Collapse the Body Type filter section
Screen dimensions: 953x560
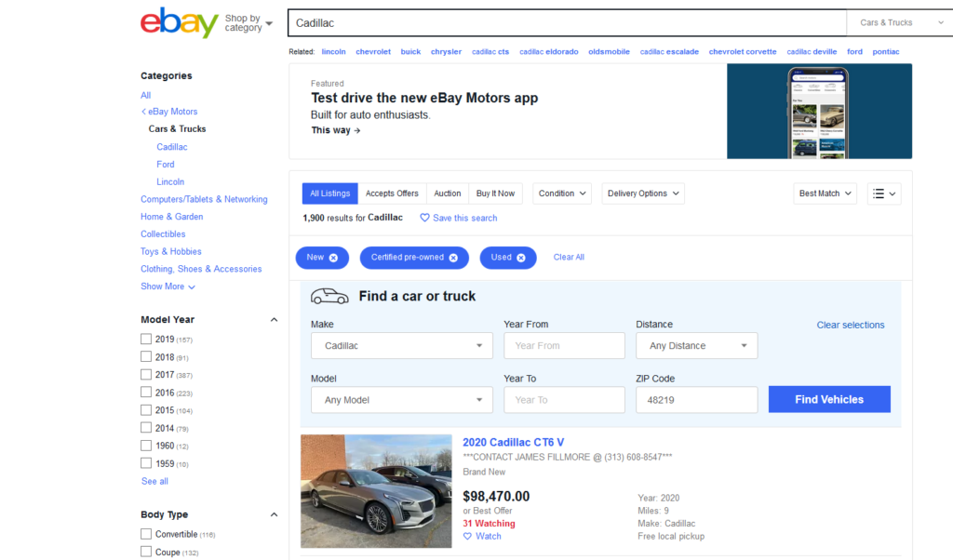click(275, 514)
